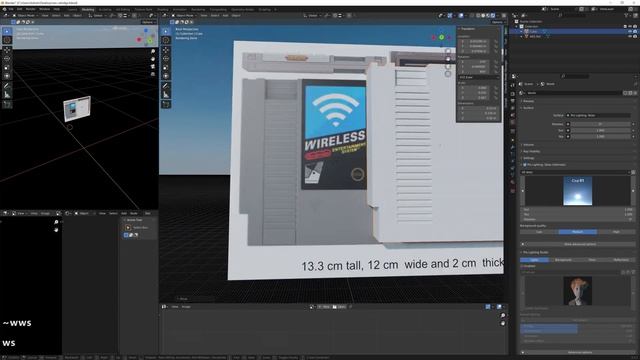Select the Rotate tool in main viewport toolbar
This screenshot has height=360, width=640.
166,59
